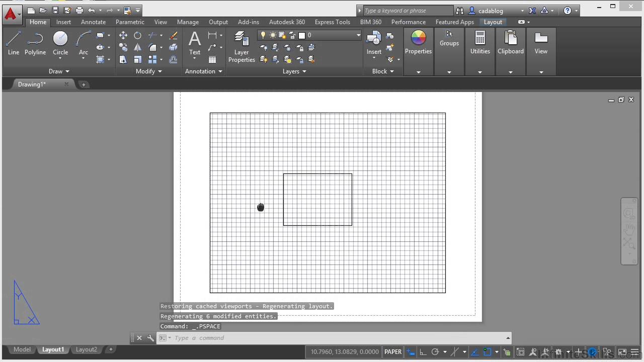644x362 pixels.
Task: Choose the Scale tool
Action: [137, 60]
